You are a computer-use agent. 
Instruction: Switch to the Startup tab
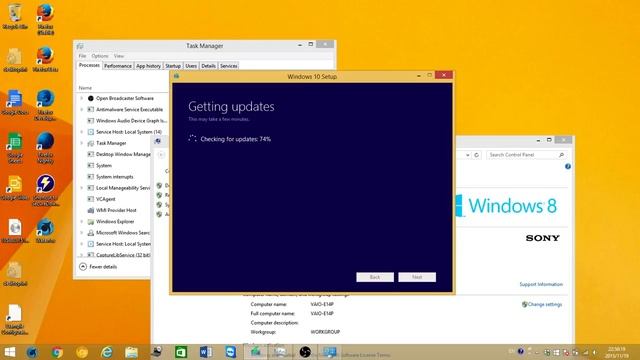tap(173, 66)
